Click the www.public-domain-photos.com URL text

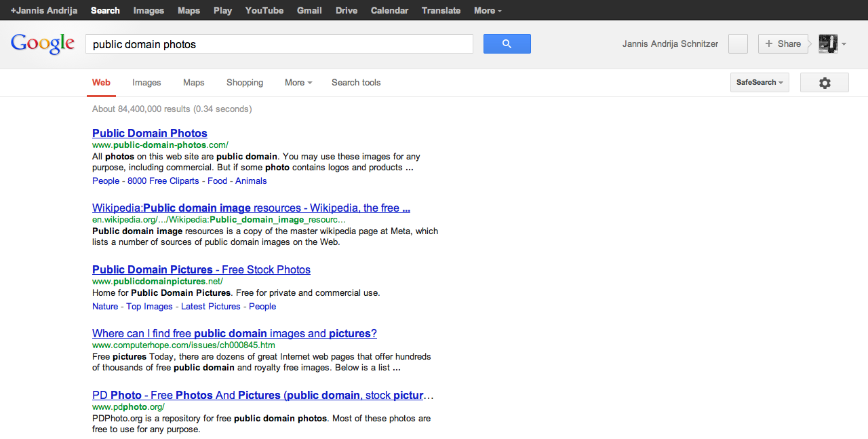pyautogui.click(x=160, y=145)
